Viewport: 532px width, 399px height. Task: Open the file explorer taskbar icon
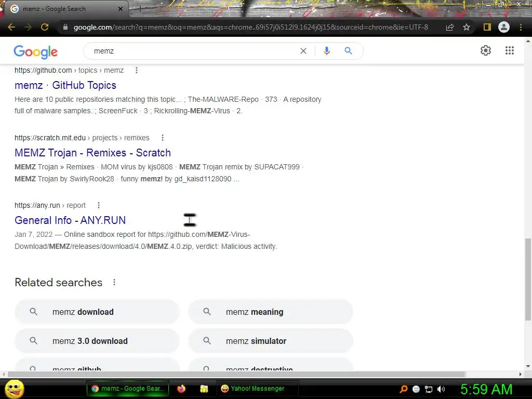tap(204, 389)
